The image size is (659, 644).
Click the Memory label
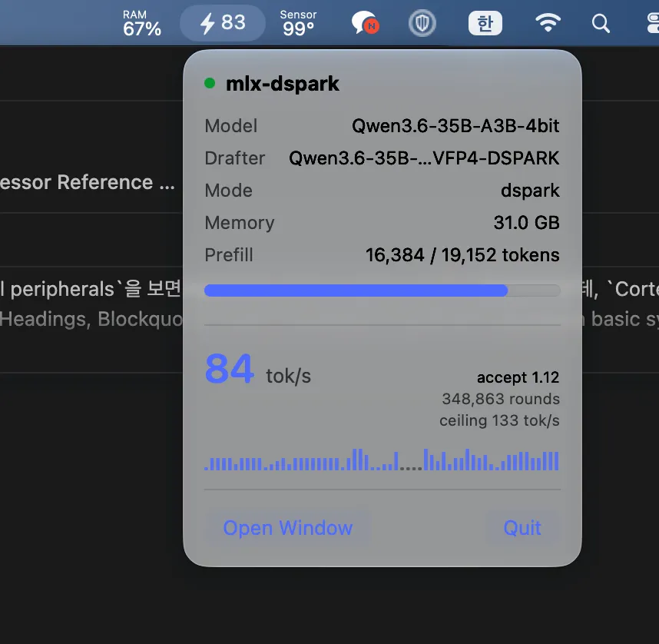click(239, 223)
